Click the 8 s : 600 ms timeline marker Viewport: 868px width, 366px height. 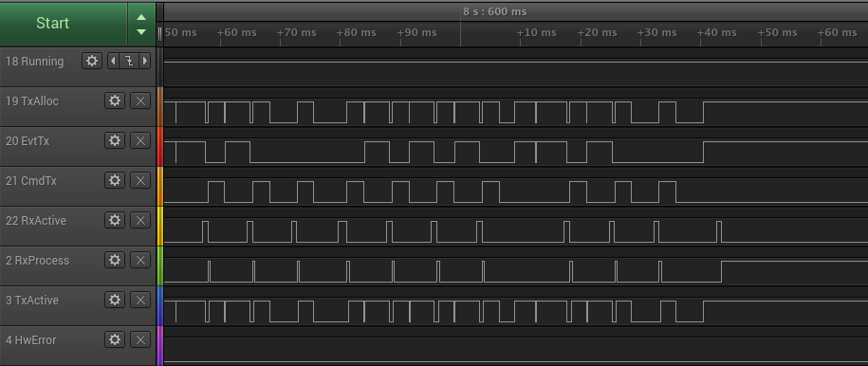click(495, 11)
